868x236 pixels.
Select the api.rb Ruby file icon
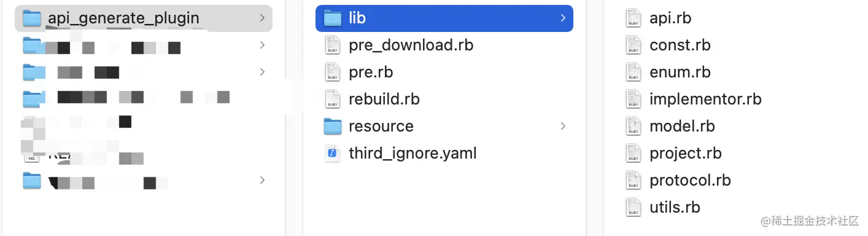(x=633, y=18)
